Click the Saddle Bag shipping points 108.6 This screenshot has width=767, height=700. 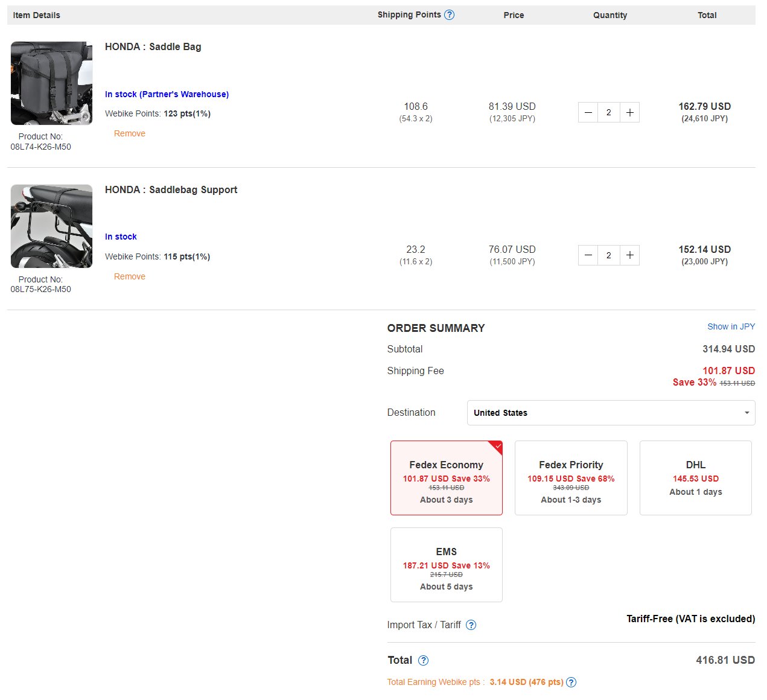tap(416, 106)
